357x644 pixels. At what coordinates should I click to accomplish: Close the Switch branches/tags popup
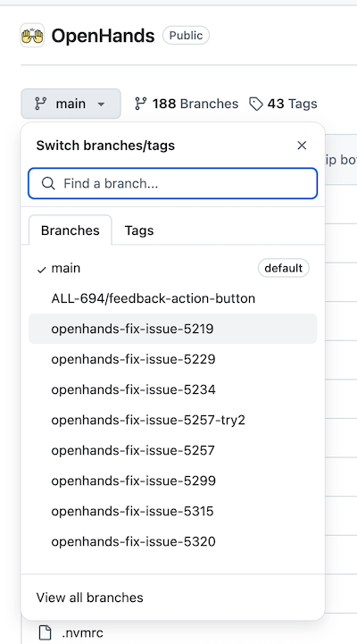point(302,146)
